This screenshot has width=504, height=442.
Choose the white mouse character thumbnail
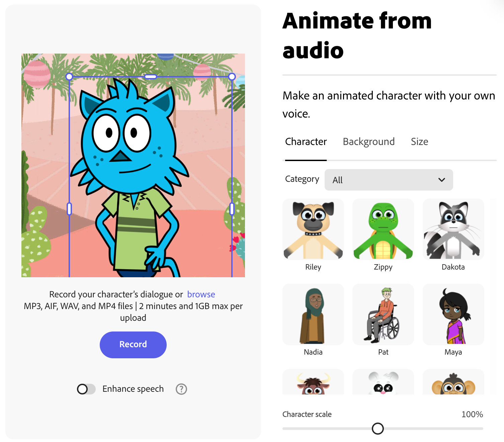(383, 382)
